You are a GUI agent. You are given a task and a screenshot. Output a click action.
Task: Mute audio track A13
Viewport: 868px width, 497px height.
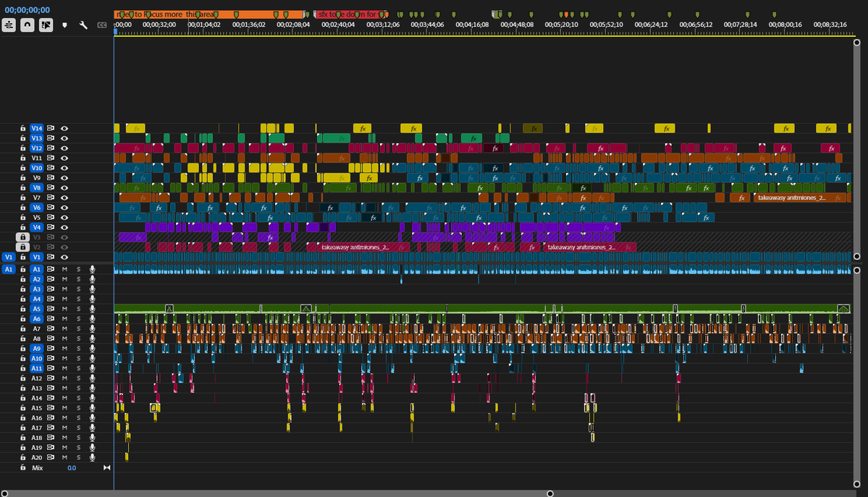click(x=64, y=388)
